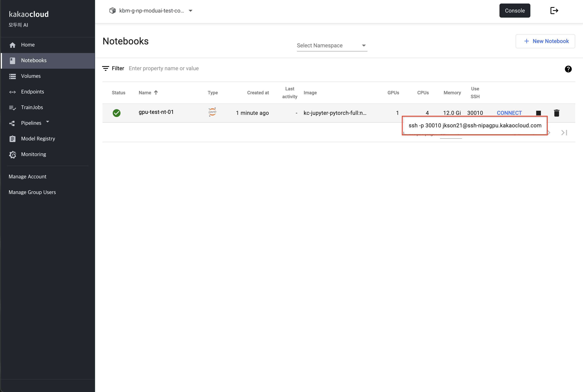Open the Home sidebar item

tap(48, 45)
